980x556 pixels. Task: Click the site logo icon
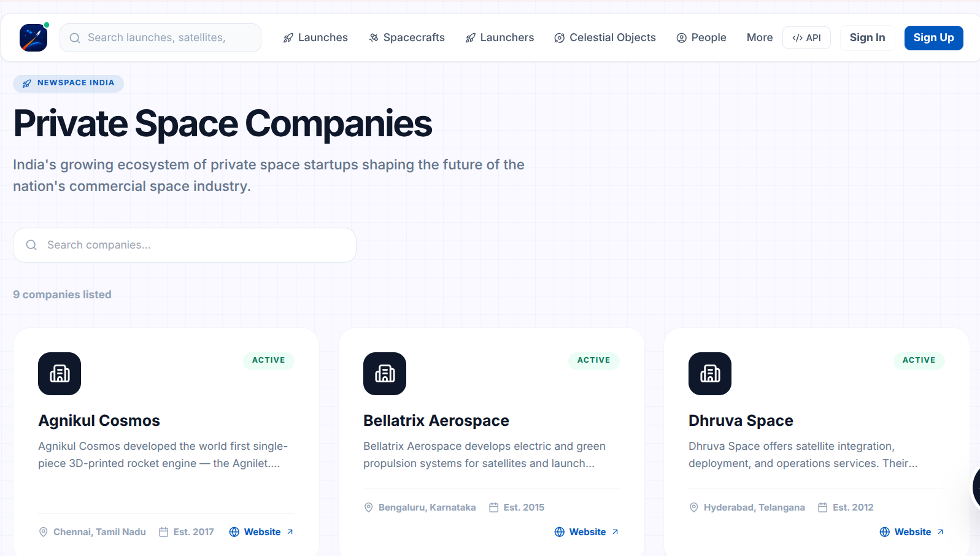(33, 38)
